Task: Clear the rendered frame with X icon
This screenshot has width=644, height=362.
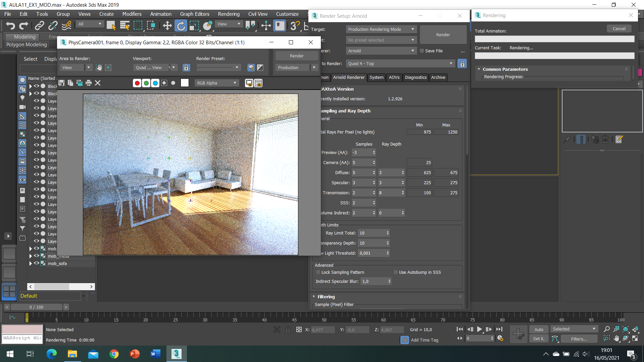Action: pos(98,83)
